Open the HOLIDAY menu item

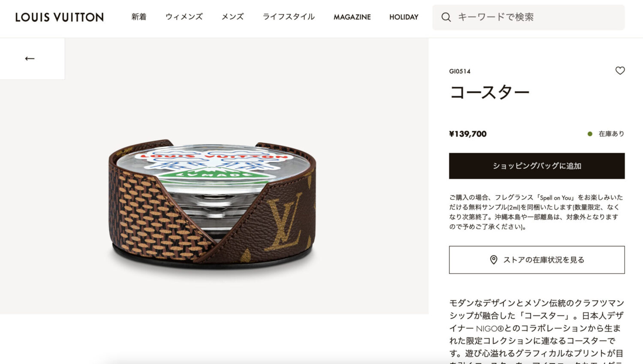[403, 17]
